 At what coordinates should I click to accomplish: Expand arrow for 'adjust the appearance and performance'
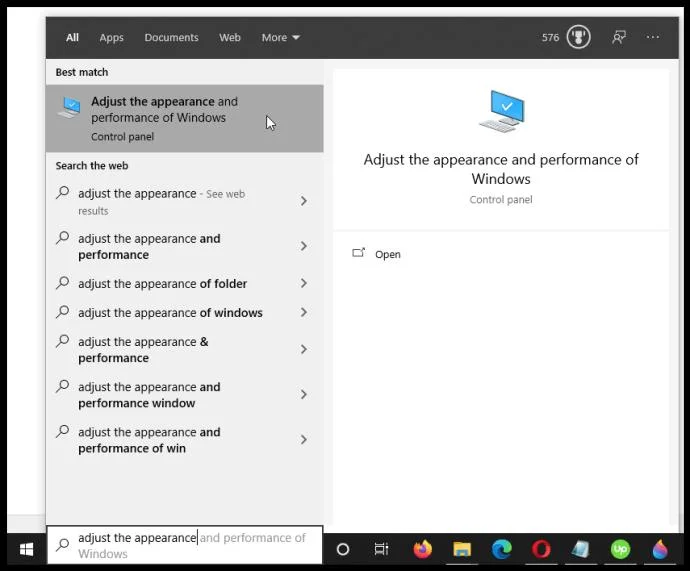[x=304, y=246]
